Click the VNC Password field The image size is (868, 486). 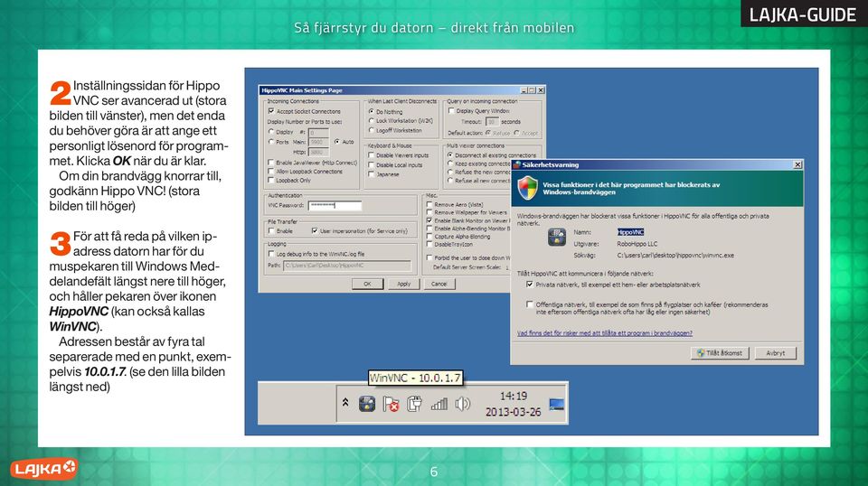pyautogui.click(x=335, y=205)
